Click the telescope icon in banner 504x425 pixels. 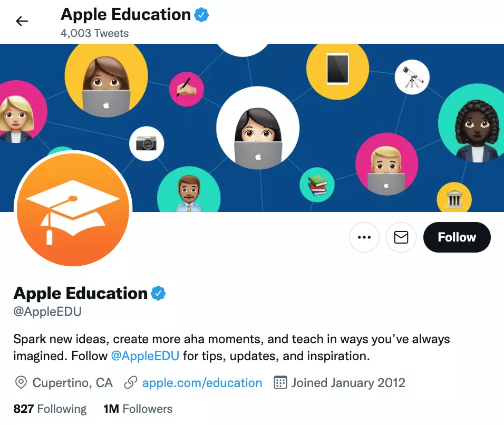tap(413, 77)
